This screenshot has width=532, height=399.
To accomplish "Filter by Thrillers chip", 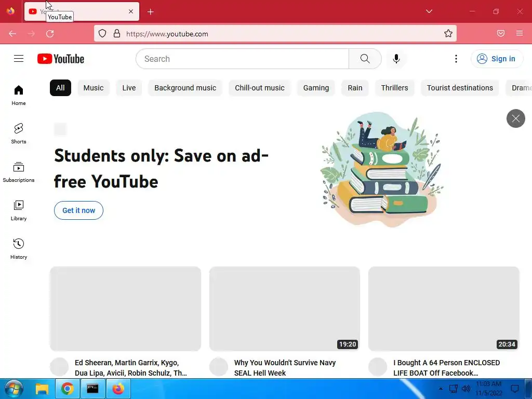I will (395, 88).
